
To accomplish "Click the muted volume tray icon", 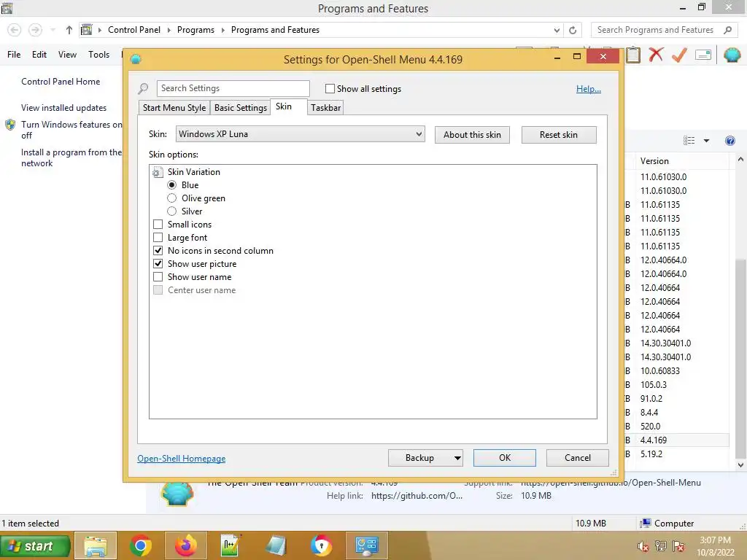I will [643, 547].
